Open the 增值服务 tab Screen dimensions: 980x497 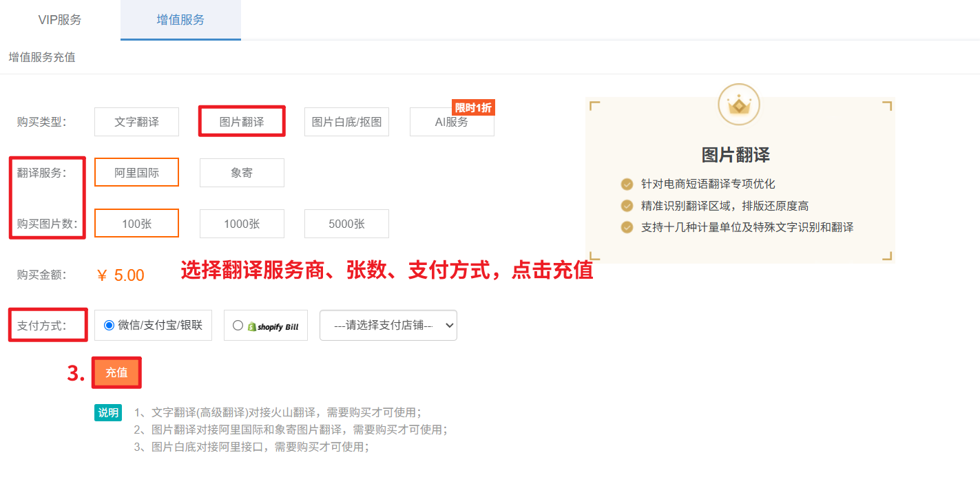click(x=180, y=20)
